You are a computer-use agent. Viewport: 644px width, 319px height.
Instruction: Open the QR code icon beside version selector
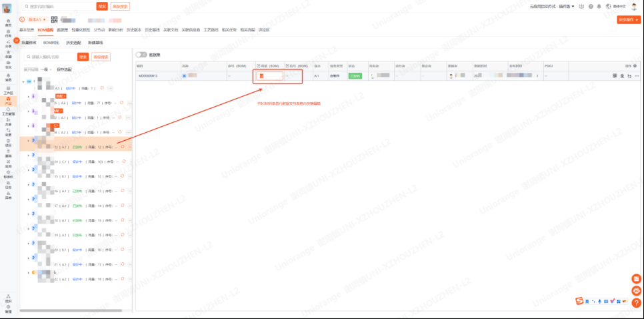point(55,20)
